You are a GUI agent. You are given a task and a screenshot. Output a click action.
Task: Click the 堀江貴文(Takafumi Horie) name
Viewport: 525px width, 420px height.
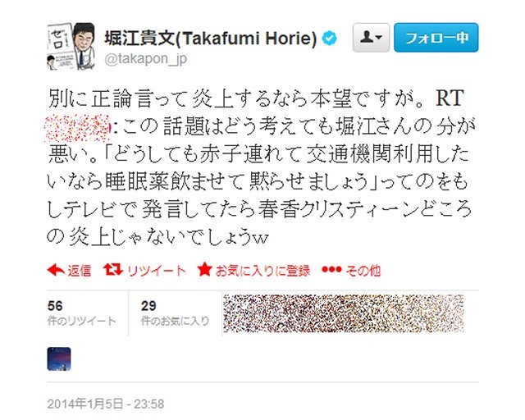click(211, 39)
